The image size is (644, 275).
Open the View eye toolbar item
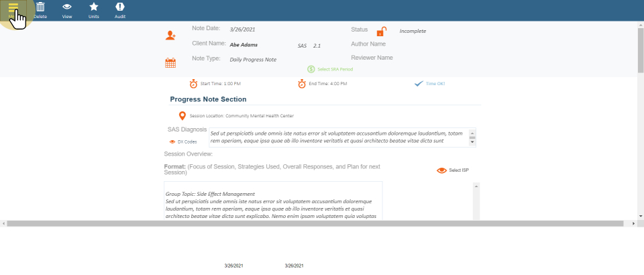pos(67,7)
